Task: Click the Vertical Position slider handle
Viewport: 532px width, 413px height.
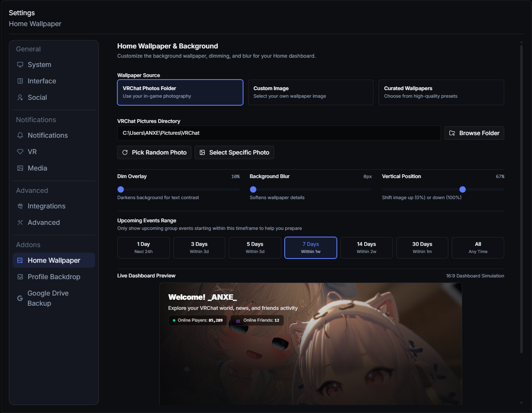Action: (x=463, y=189)
